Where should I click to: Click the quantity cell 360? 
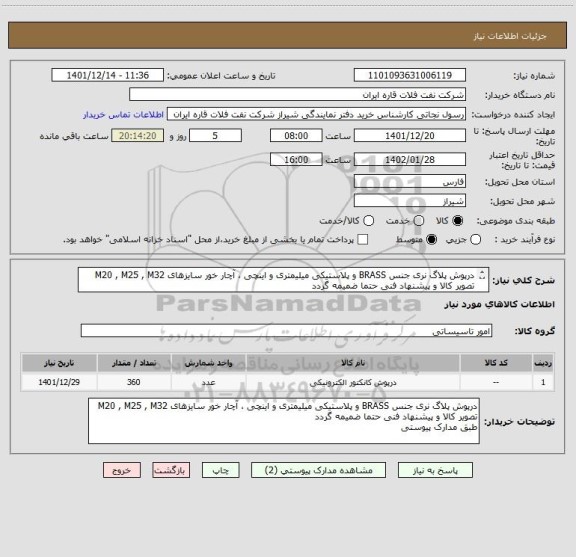click(134, 382)
